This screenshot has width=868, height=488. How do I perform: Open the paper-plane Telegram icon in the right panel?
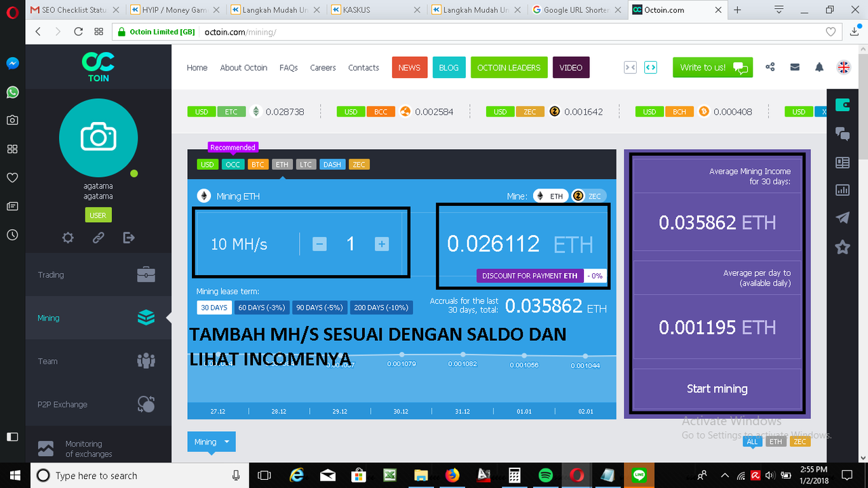(x=843, y=218)
